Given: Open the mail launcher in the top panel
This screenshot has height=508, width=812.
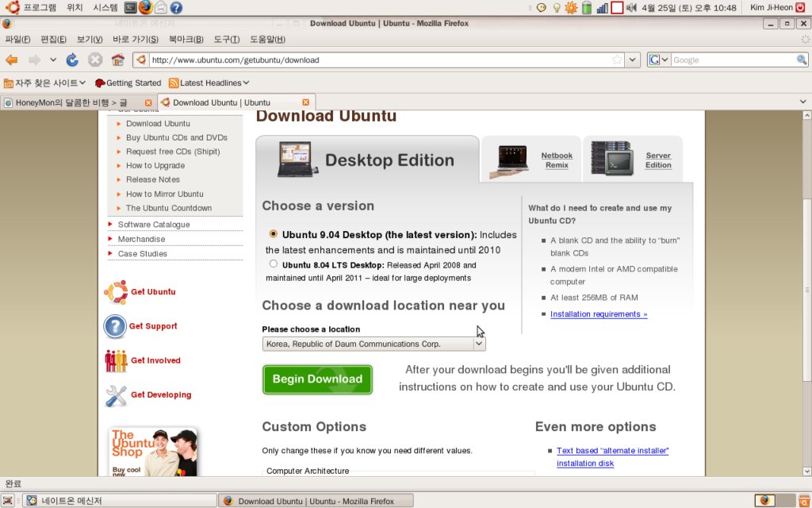Looking at the screenshot, I should [161, 7].
